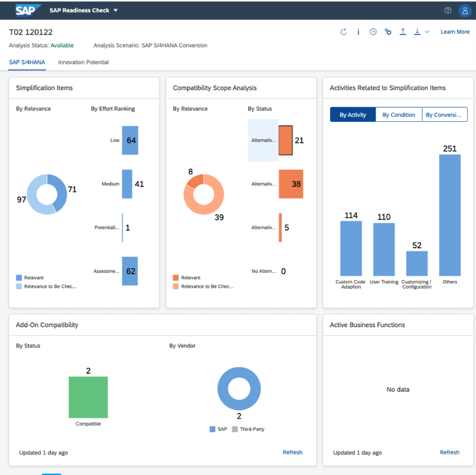Image resolution: width=476 pixels, height=475 pixels.
Task: Click the light blue Relevance to Be Chec... swatch
Action: click(19, 286)
